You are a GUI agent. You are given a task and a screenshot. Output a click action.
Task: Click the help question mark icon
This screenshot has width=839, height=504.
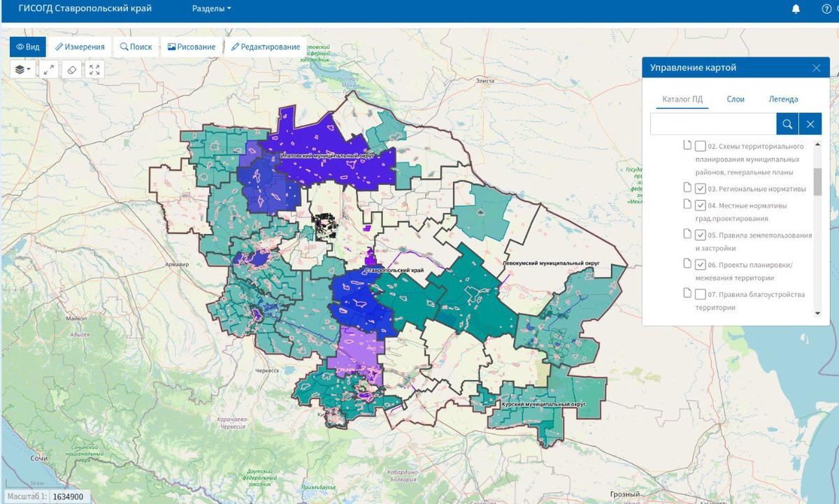826,9
